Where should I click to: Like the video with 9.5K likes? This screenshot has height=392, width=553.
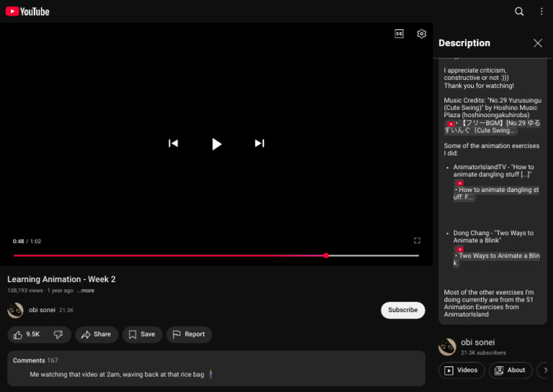tap(27, 334)
